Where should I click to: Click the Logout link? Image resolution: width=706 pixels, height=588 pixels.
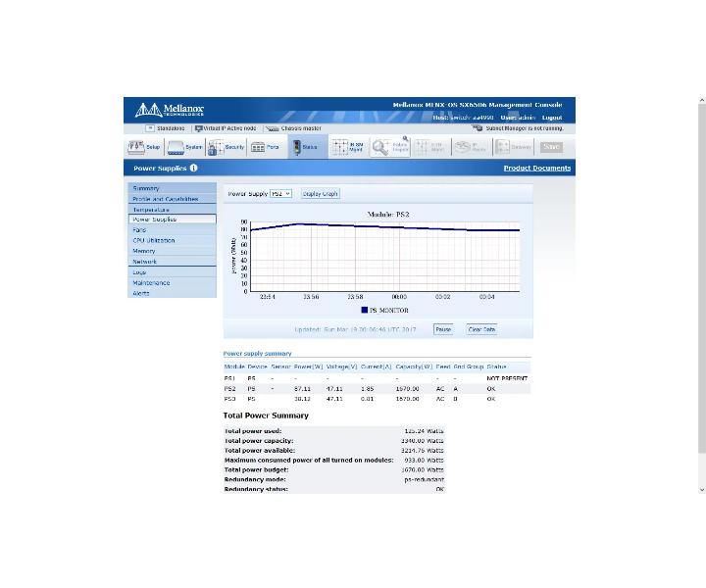point(552,118)
